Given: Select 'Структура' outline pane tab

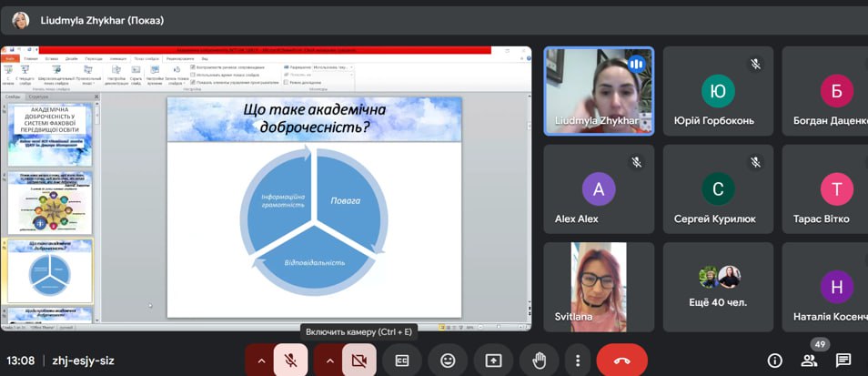Looking at the screenshot, I should coord(38,97).
